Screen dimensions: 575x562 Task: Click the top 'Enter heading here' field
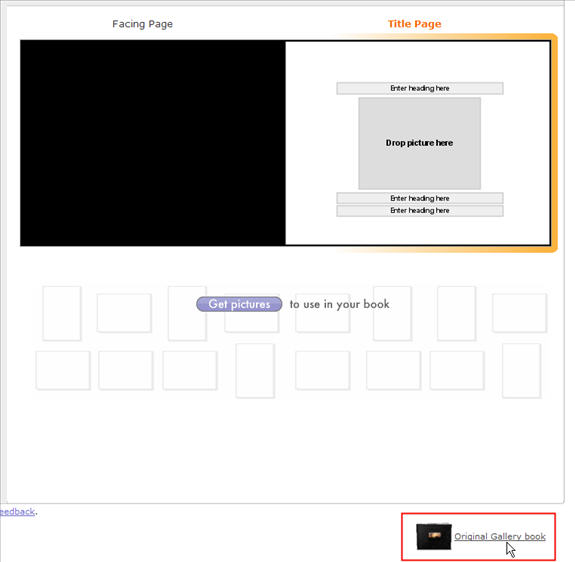420,88
